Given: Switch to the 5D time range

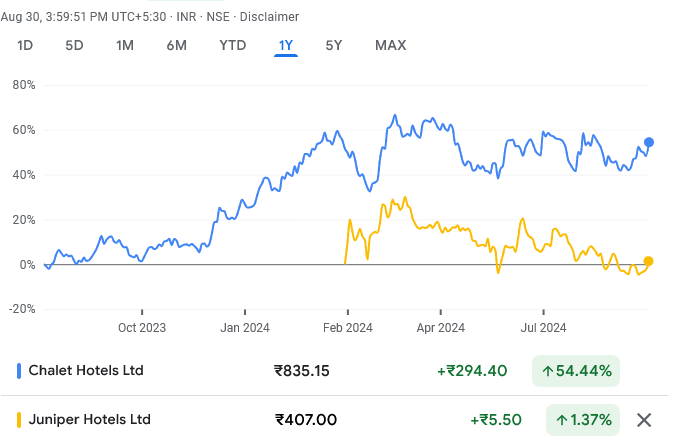Looking at the screenshot, I should click(x=74, y=45).
